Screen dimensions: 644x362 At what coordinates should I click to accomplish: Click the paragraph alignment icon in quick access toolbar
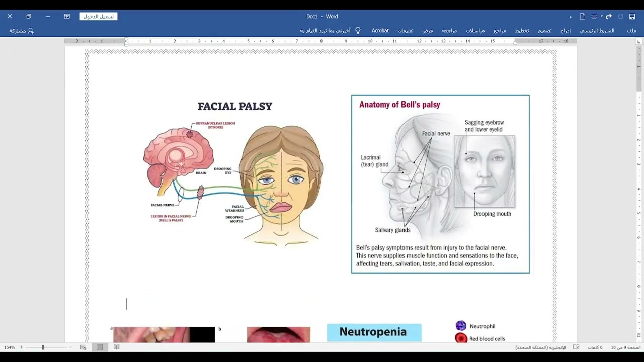point(594,17)
